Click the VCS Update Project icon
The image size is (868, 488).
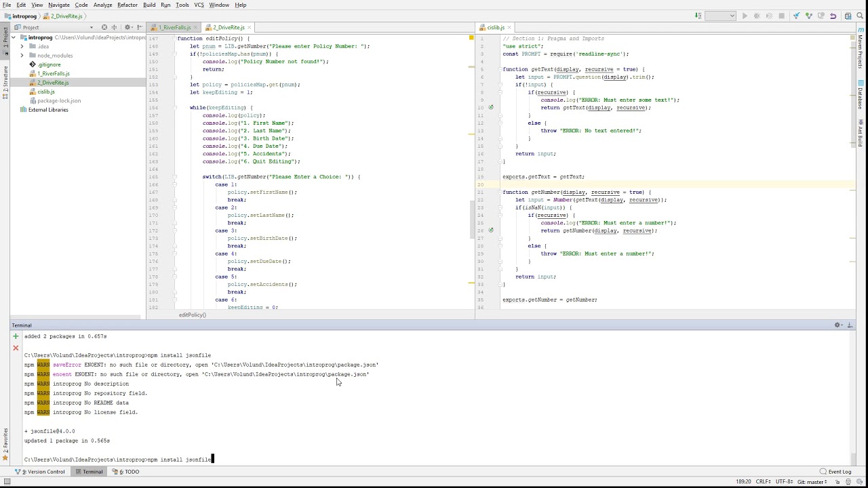pos(797,16)
